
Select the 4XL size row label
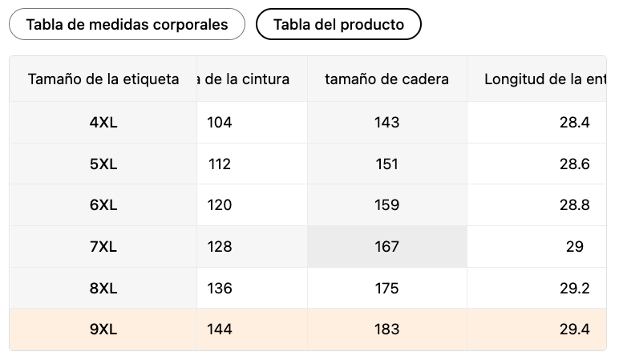coord(103,123)
